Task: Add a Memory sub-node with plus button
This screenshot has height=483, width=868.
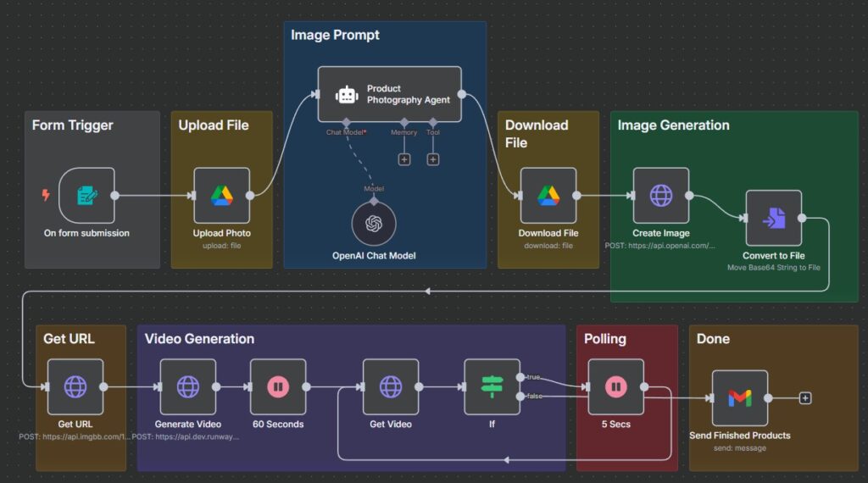Action: coord(404,159)
